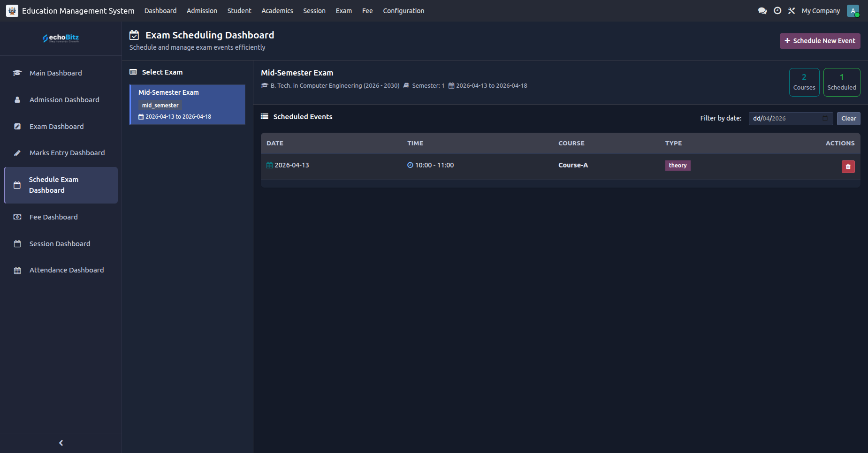This screenshot has width=868, height=453.
Task: Go to Session Dashboard
Action: coord(61,244)
